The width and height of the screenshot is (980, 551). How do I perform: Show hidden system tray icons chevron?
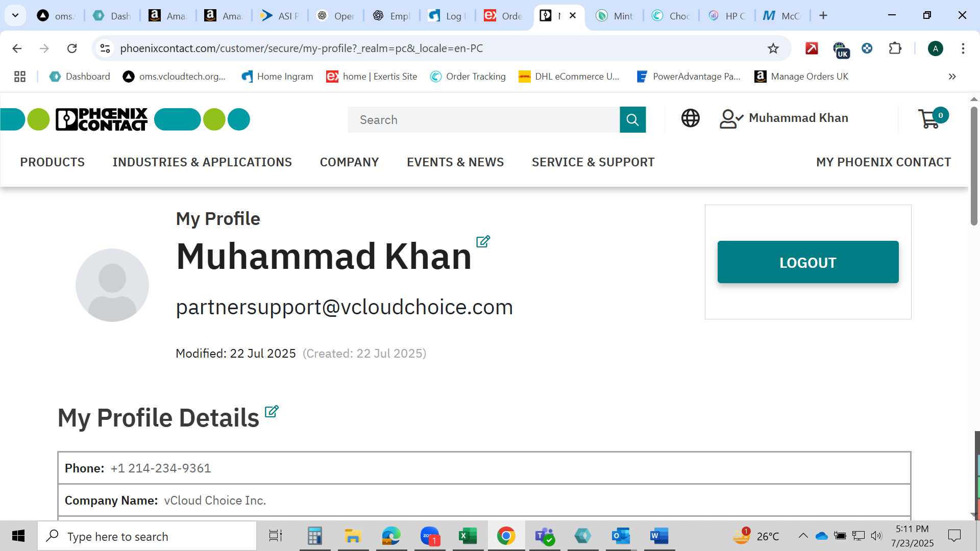point(803,536)
